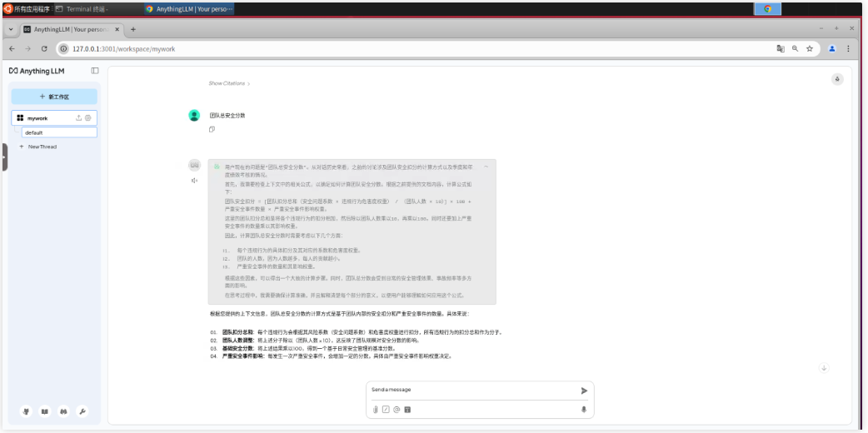Open settings via the wrench icon
Viewport: 868px width, 433px height.
[x=82, y=411]
